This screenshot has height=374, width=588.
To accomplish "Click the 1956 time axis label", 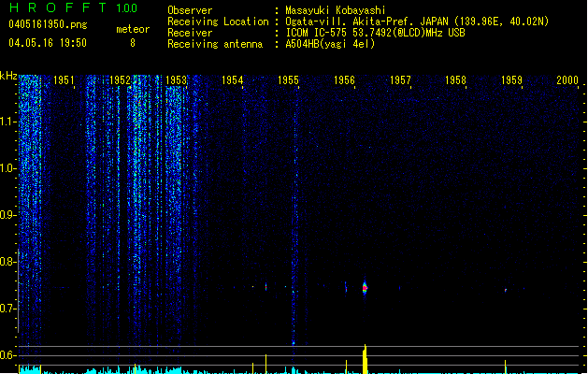I will tap(344, 80).
